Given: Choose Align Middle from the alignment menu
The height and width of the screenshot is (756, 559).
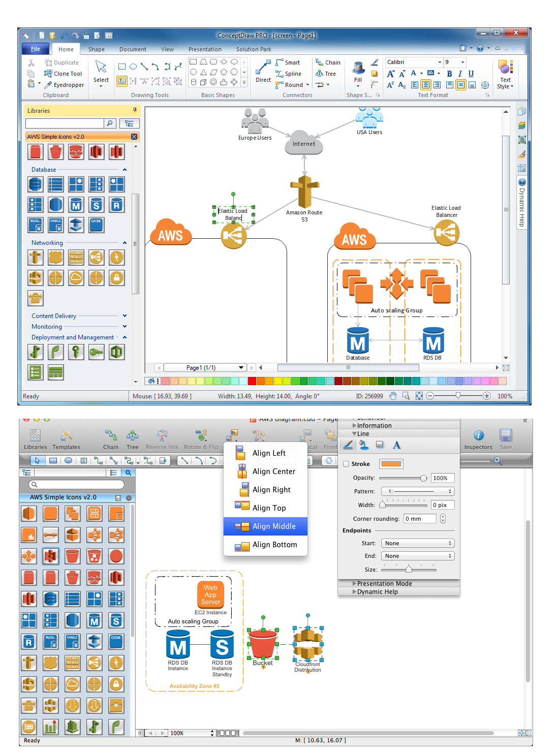Looking at the screenshot, I should pos(266,526).
